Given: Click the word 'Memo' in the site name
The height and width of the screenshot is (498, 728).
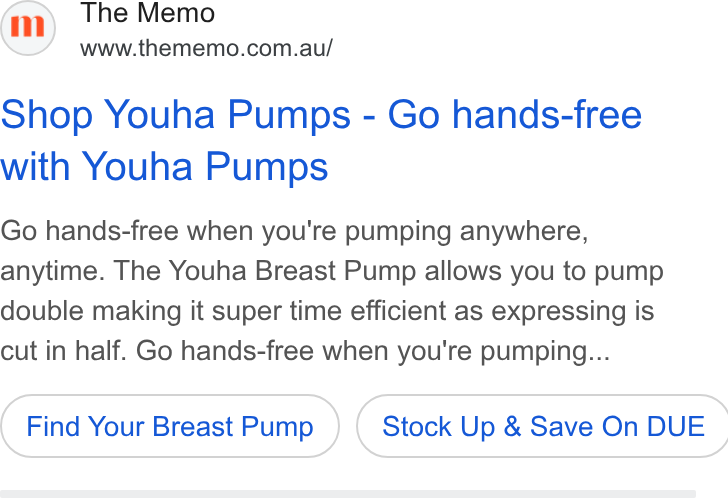Looking at the screenshot, I should tap(176, 13).
